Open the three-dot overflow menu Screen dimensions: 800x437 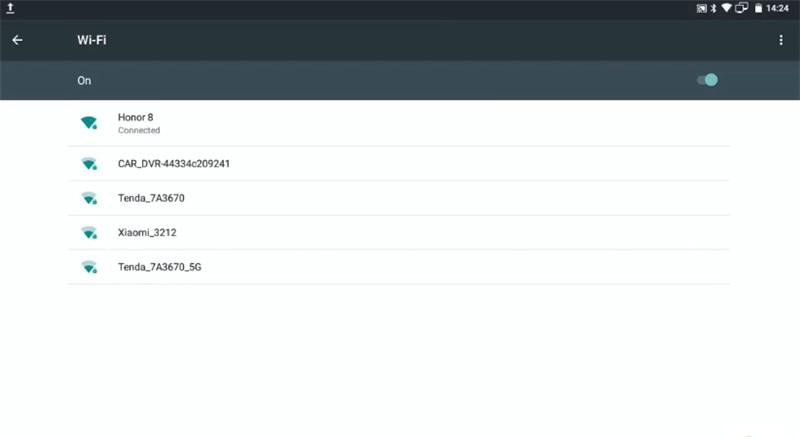tap(781, 40)
